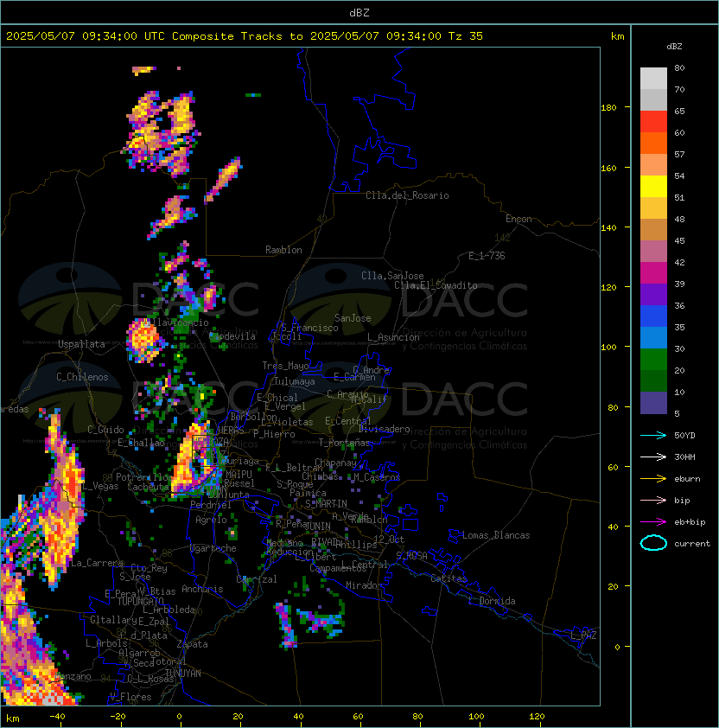Screen dimensions: 719x728
Task: Click the Ramblon label near top center
Action: click(x=283, y=250)
